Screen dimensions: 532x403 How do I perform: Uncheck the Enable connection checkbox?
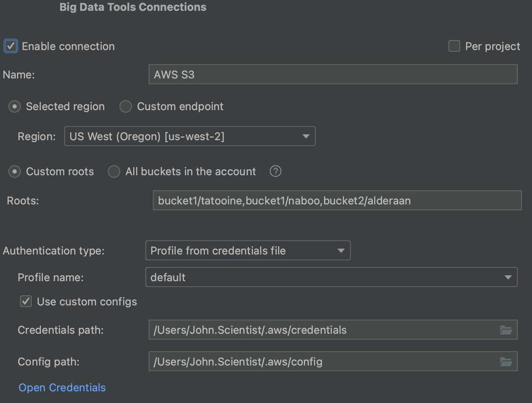[11, 46]
